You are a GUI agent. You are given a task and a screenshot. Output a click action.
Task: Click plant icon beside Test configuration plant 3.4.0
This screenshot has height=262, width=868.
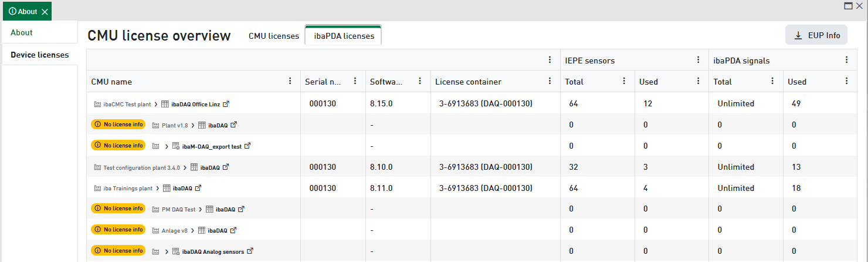coord(97,167)
